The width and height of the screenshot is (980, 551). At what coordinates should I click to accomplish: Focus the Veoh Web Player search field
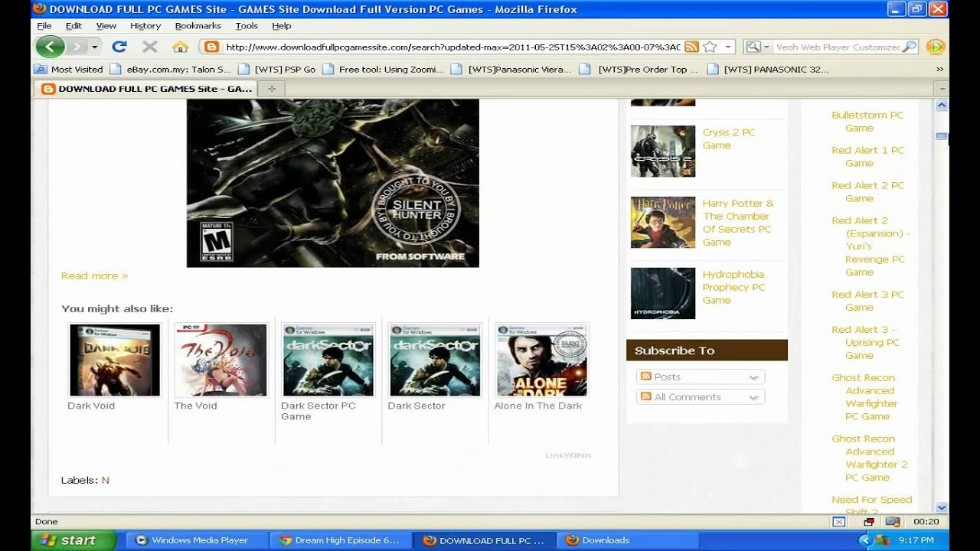tap(838, 47)
